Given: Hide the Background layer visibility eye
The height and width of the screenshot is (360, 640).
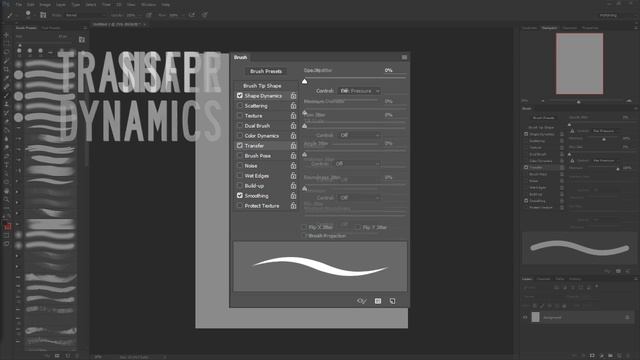Looking at the screenshot, I should [526, 317].
